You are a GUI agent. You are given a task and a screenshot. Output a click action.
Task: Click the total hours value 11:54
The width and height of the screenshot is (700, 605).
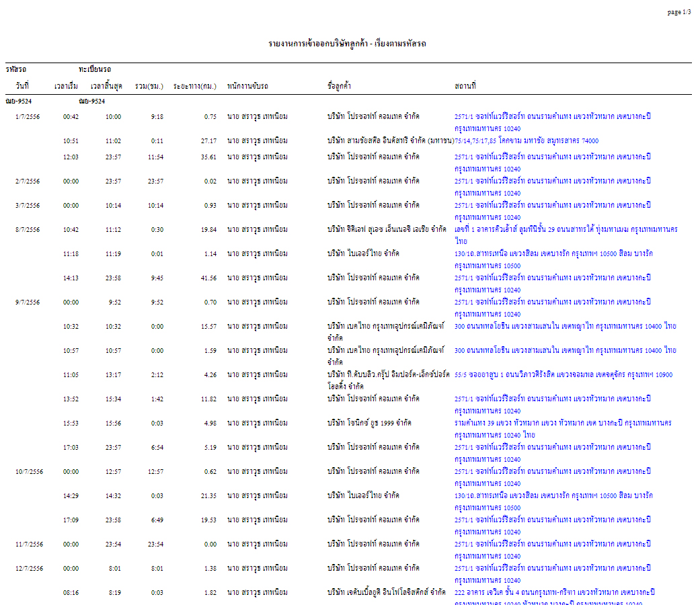pyautogui.click(x=155, y=157)
